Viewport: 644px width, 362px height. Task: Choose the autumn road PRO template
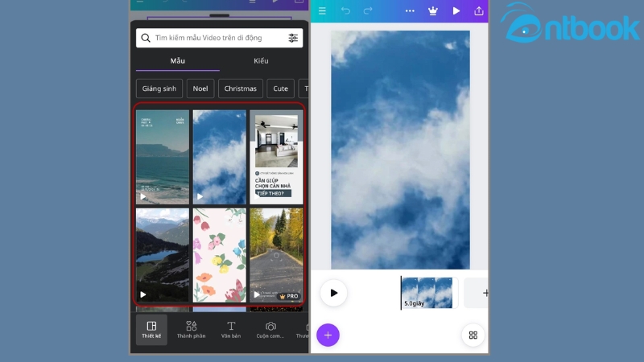pyautogui.click(x=276, y=255)
